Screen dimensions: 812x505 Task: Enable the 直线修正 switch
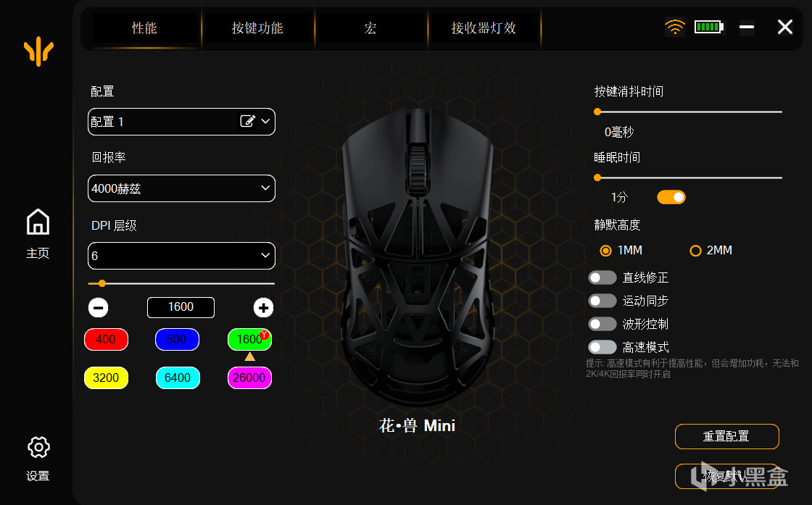602,277
